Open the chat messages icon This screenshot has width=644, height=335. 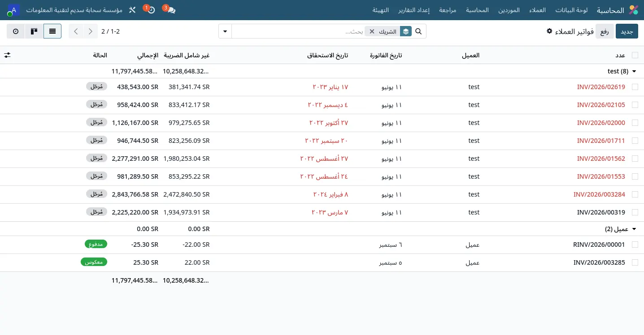point(170,10)
